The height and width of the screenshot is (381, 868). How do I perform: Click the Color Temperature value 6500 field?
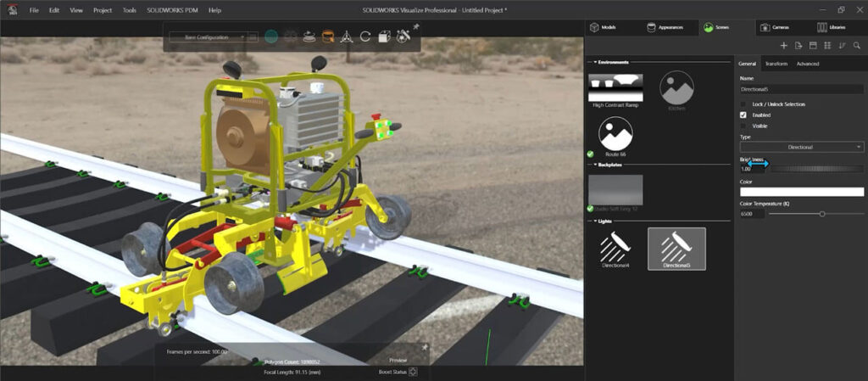click(x=753, y=213)
